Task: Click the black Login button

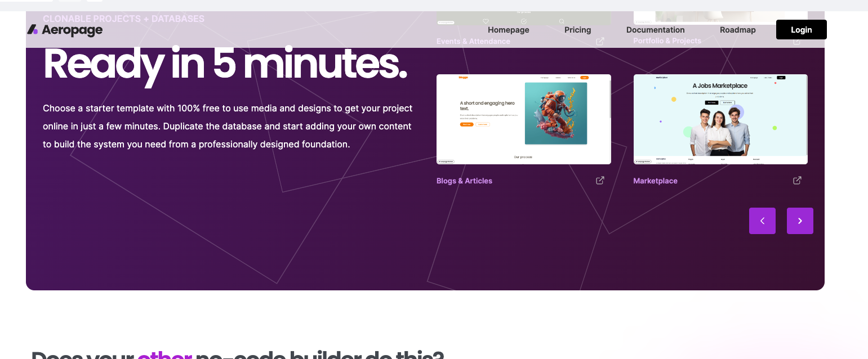Action: 802,30
